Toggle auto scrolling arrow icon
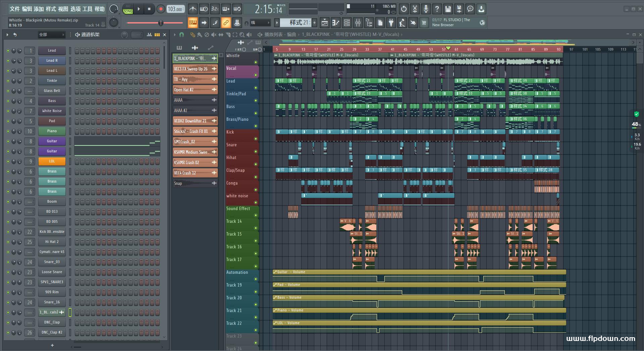The image size is (644, 351). point(204,23)
